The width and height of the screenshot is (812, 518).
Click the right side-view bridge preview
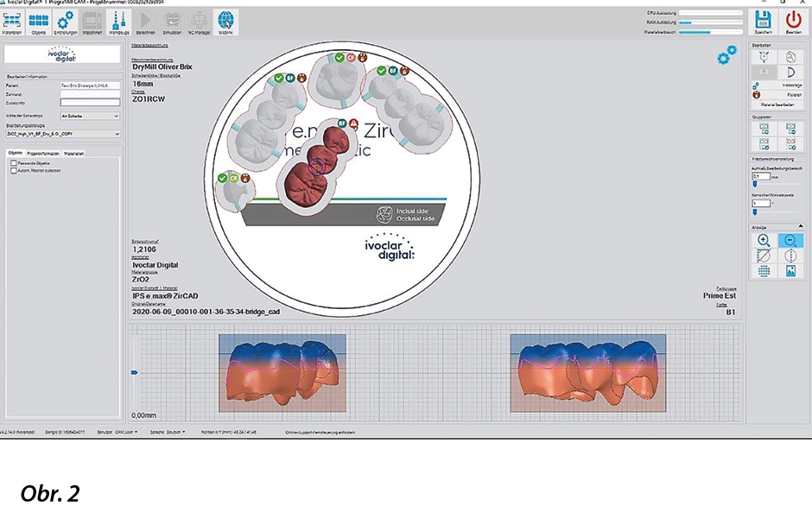588,373
